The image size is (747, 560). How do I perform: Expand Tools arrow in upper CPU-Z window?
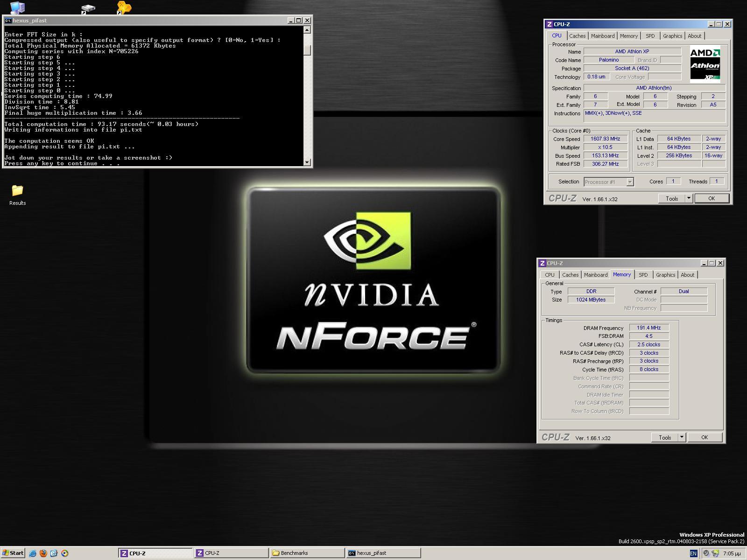point(689,198)
